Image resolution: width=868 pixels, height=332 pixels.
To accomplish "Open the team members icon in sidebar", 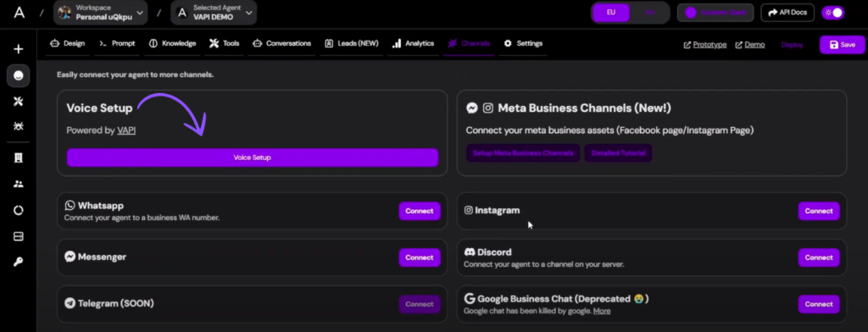I will [19, 185].
